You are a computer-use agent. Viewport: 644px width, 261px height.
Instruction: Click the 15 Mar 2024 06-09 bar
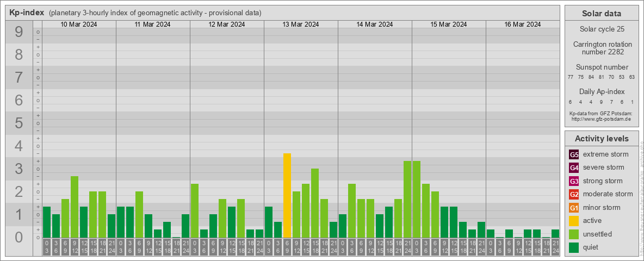(435, 215)
